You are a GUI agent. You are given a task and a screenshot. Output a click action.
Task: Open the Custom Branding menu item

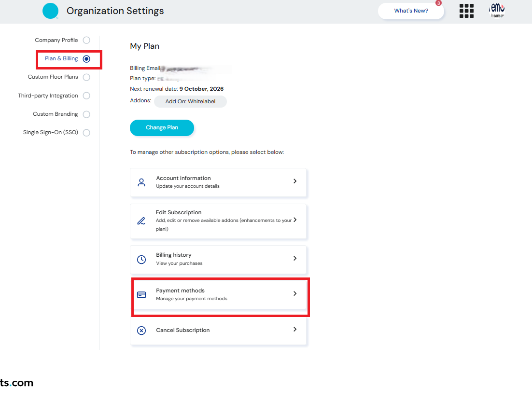tap(56, 114)
